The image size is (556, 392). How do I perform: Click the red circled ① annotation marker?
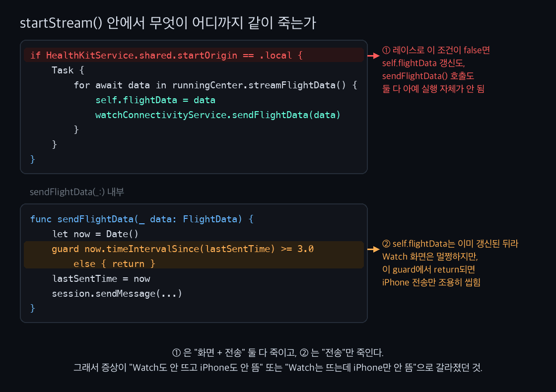(386, 50)
